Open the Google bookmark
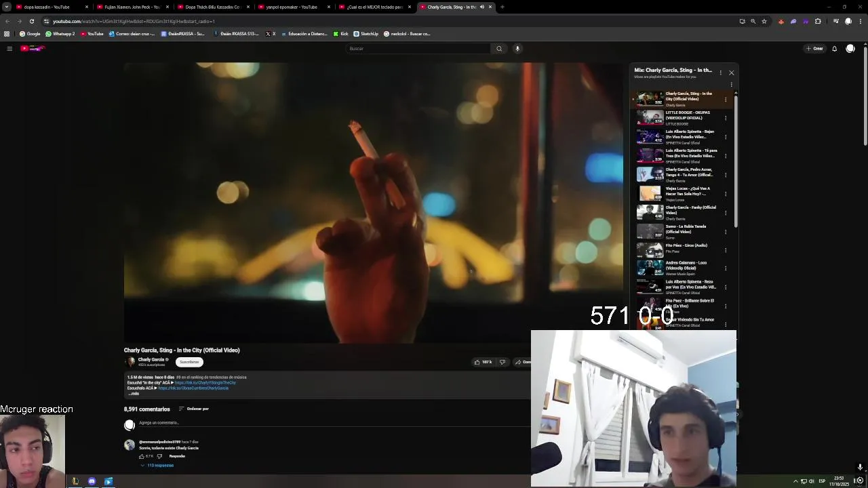This screenshot has width=868, height=488. pos(30,34)
